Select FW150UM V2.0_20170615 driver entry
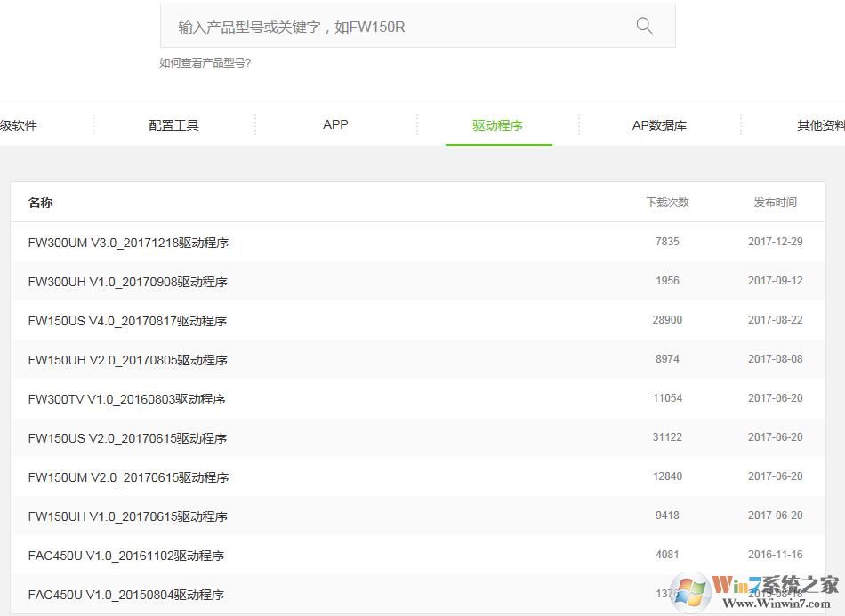 click(x=128, y=477)
